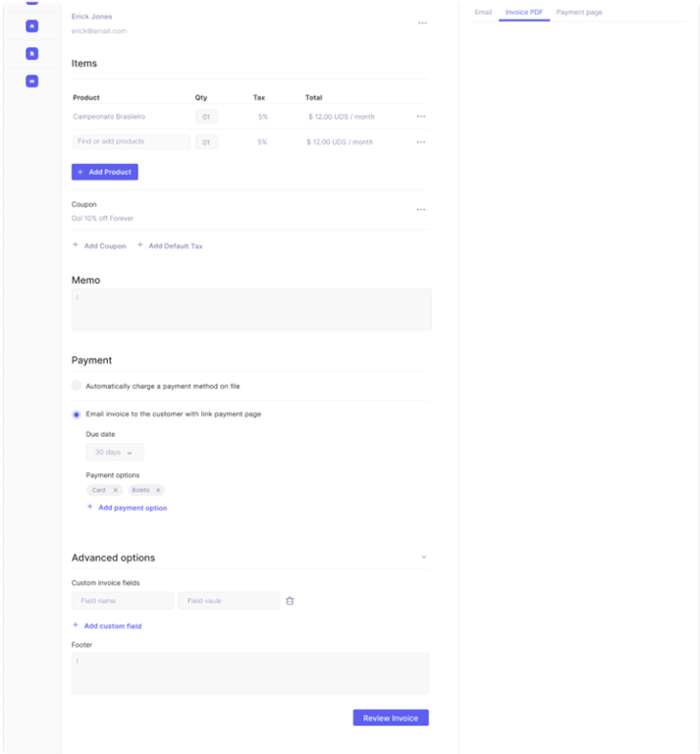Click Add custom field link
This screenshot has width=700, height=754.
coord(107,625)
